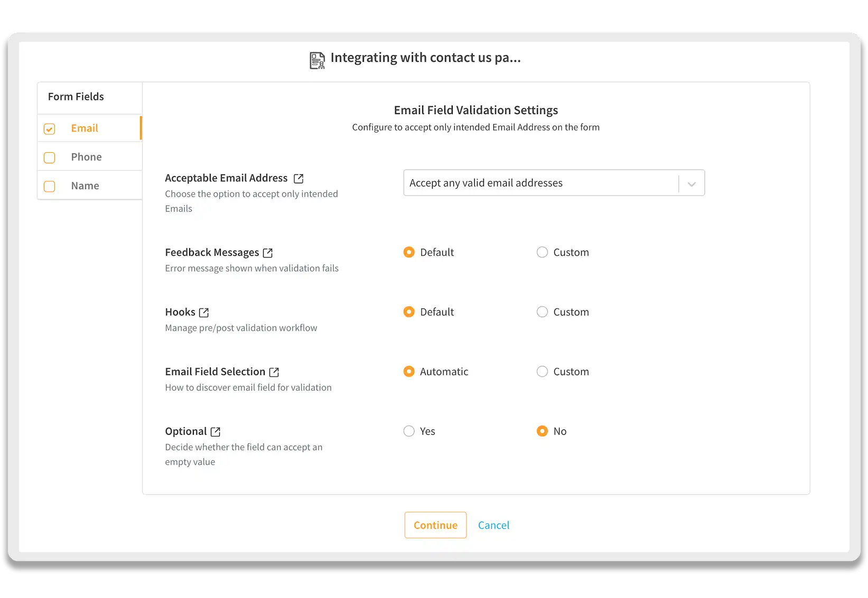Select Custom for Hooks

542,312
